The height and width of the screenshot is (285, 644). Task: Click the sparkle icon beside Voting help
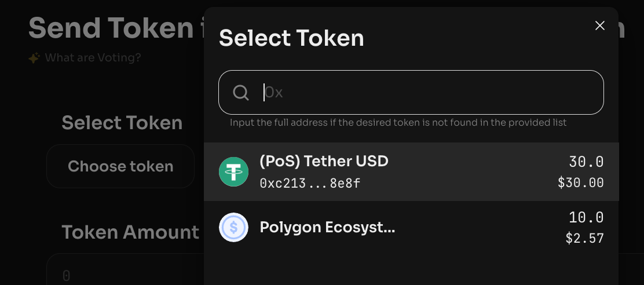tap(34, 58)
